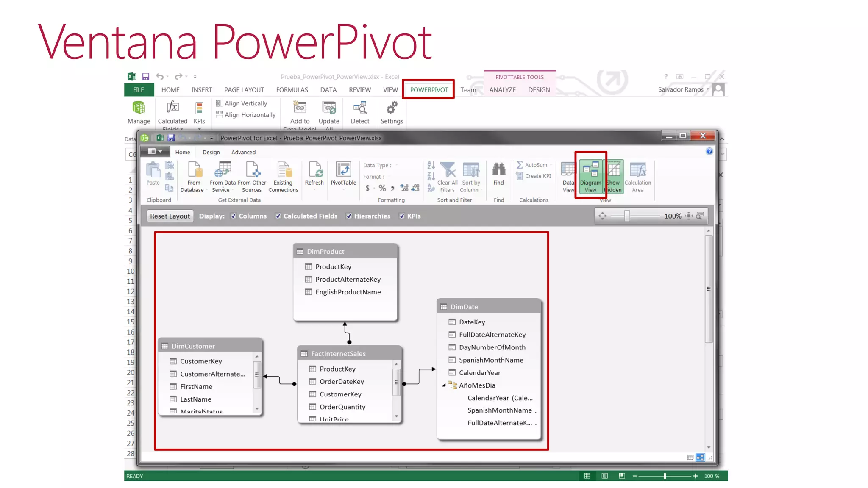The width and height of the screenshot is (868, 488).
Task: Open ANALYZE tab under PivotTable Tools
Action: tap(502, 90)
